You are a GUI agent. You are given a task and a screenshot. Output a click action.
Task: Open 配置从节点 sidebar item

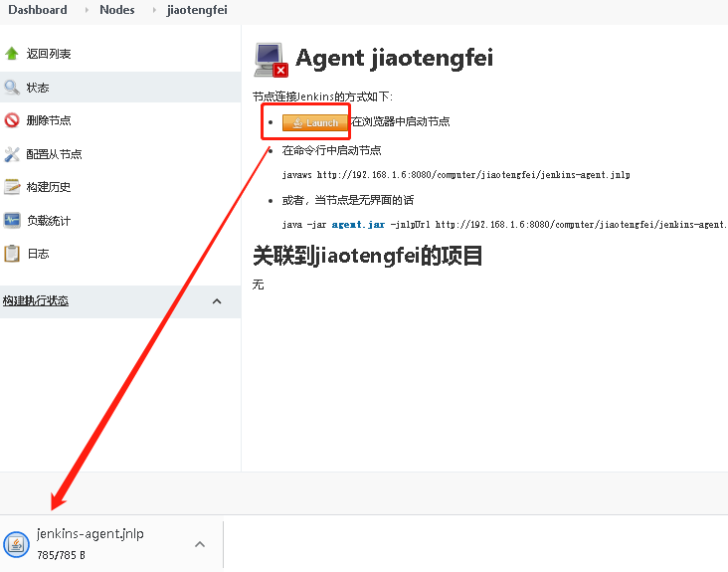click(x=55, y=154)
